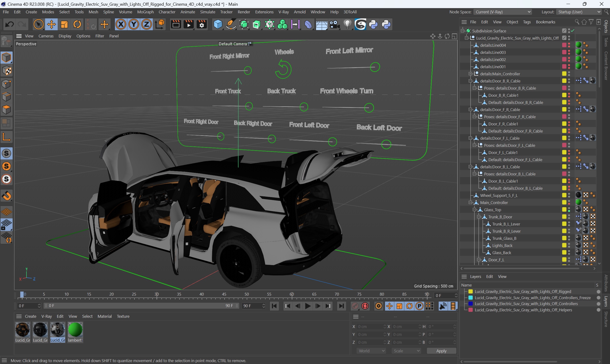610x364 pixels.
Task: Toggle X axis lock
Action: coord(121,24)
